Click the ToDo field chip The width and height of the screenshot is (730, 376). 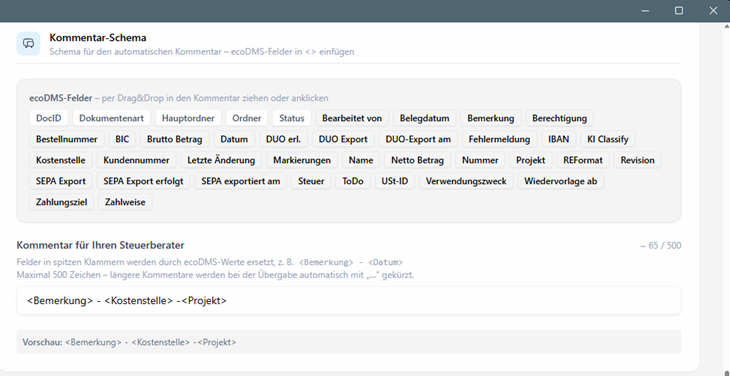353,181
